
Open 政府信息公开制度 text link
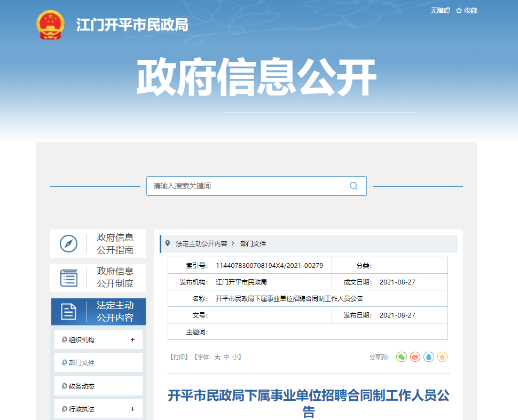115,278
